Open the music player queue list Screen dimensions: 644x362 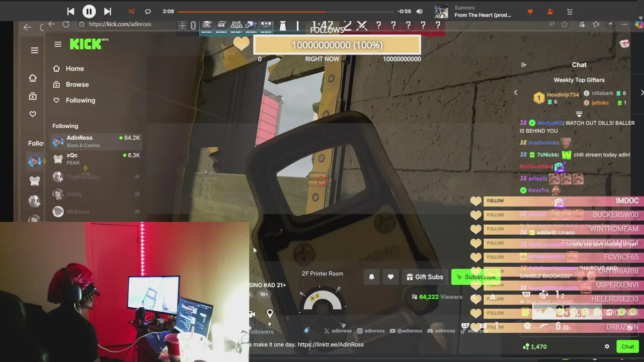tap(570, 12)
